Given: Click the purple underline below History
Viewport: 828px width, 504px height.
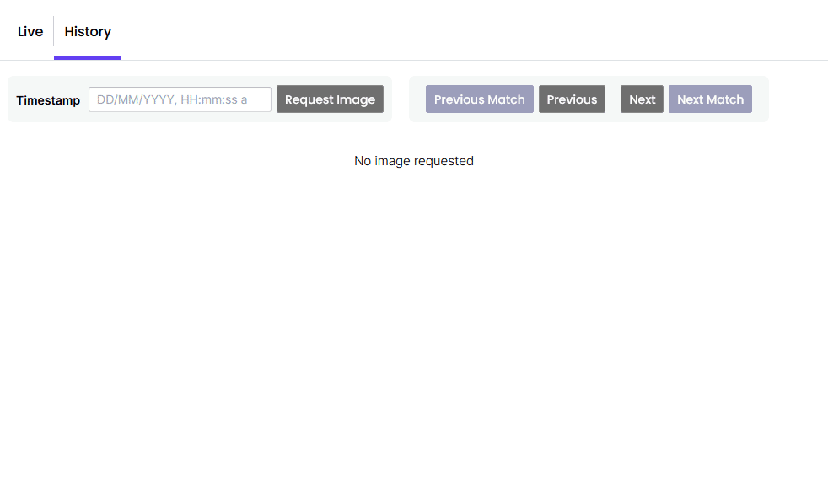Looking at the screenshot, I should tap(88, 58).
